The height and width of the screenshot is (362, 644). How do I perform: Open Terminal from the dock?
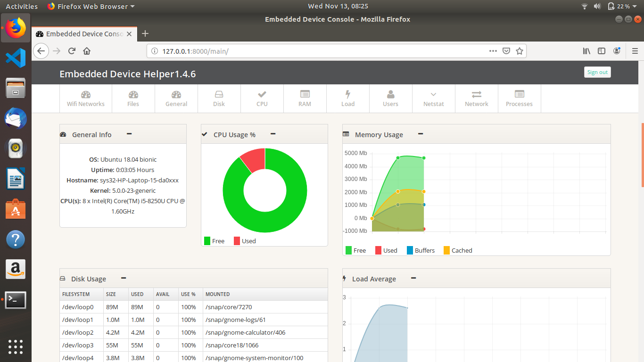coord(16,300)
